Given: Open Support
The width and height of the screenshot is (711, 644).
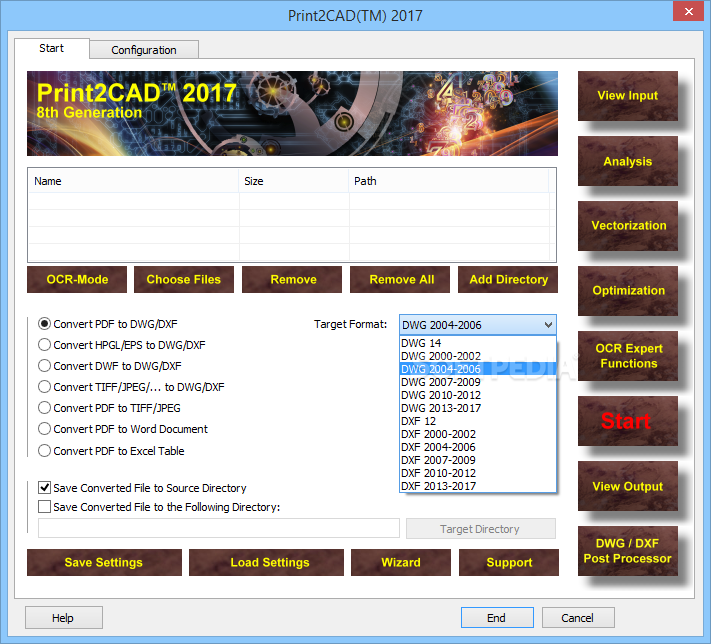Looking at the screenshot, I should pyautogui.click(x=509, y=562).
